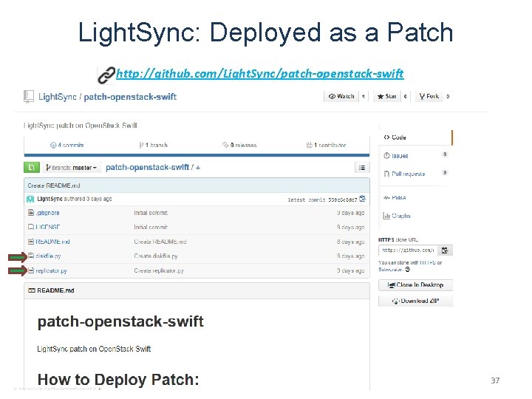Image resolution: width=532 pixels, height=399 pixels.
Task: Click the Watch button
Action: tap(341, 96)
